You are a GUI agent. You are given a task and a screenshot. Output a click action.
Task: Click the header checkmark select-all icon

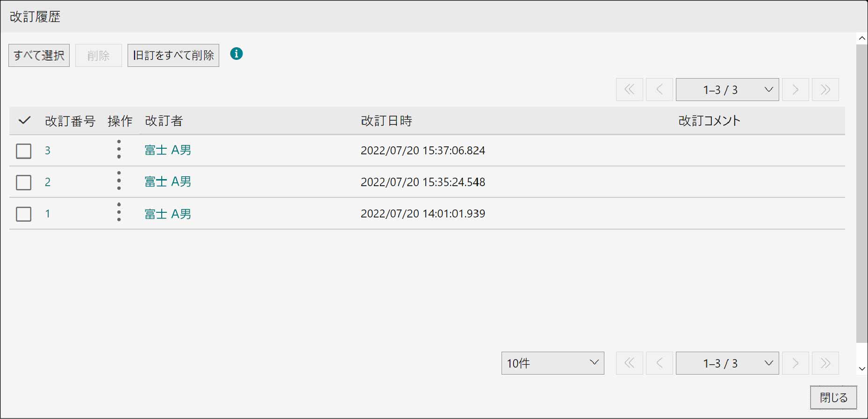[x=24, y=121]
